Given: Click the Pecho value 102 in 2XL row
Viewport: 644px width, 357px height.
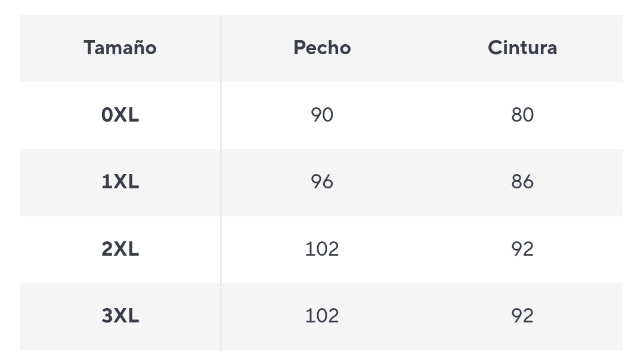Looking at the screenshot, I should 322,249.
